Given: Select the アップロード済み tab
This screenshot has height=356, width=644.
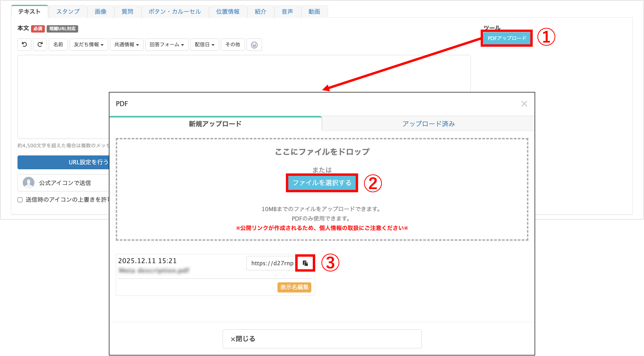Looking at the screenshot, I should point(428,123).
